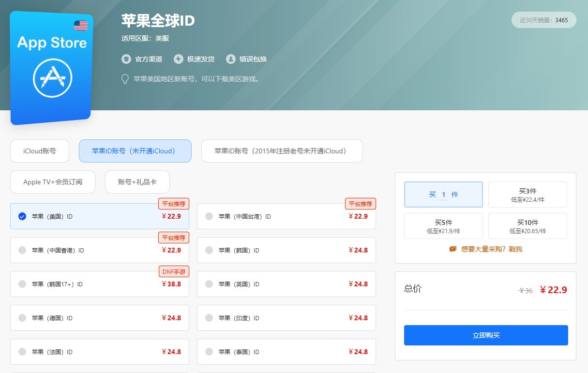
Task: Click the 立即购买 button
Action: pyautogui.click(x=486, y=335)
